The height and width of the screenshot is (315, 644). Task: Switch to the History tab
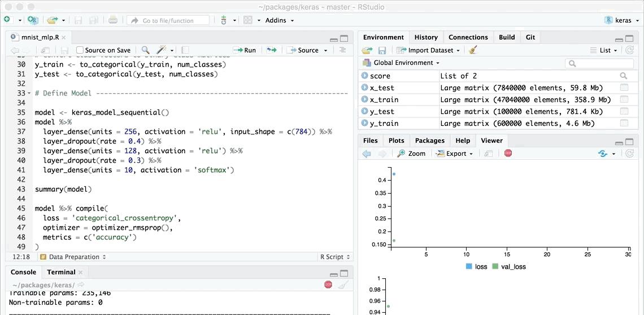point(426,37)
